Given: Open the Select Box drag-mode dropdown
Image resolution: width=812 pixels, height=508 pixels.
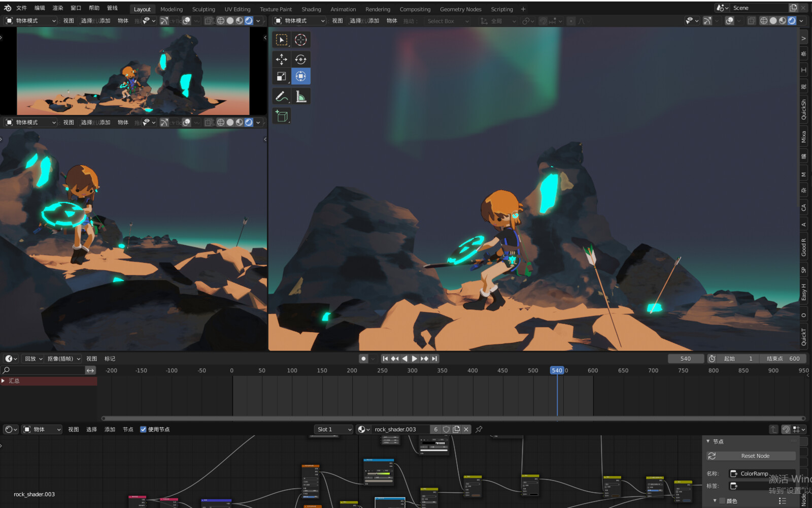Looking at the screenshot, I should 448,21.
